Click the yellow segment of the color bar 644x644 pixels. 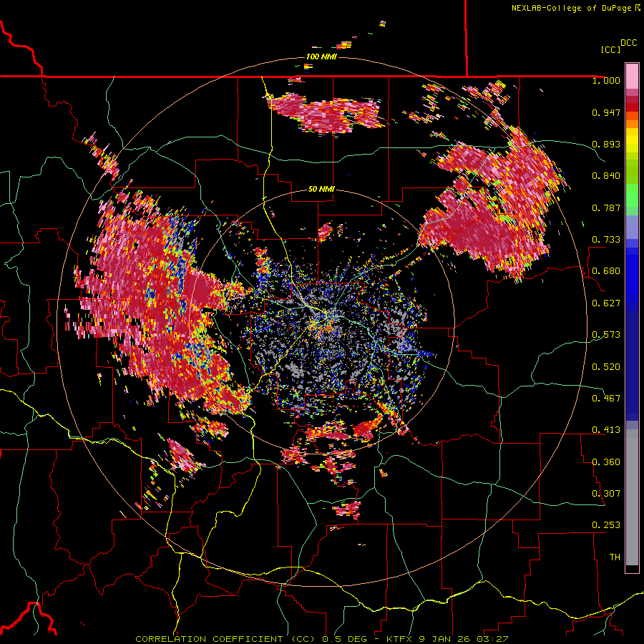(632, 140)
